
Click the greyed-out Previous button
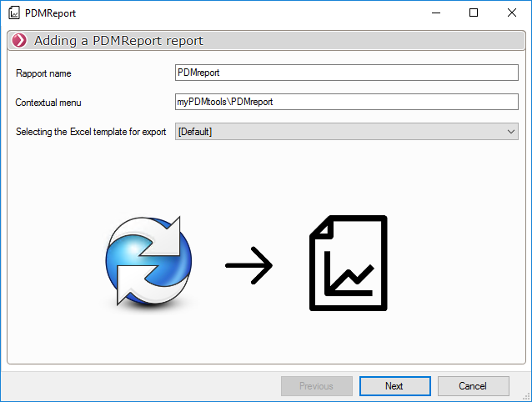316,386
